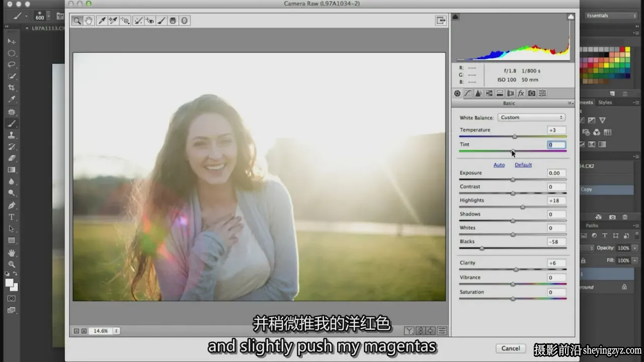Click the Saturation value field
This screenshot has height=362, width=644.
pos(556,292)
